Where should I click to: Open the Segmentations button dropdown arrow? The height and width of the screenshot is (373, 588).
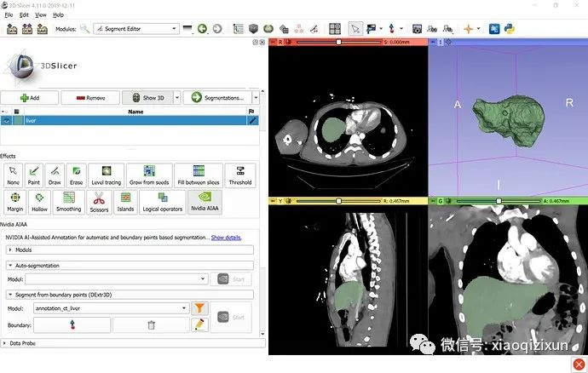tap(256, 98)
